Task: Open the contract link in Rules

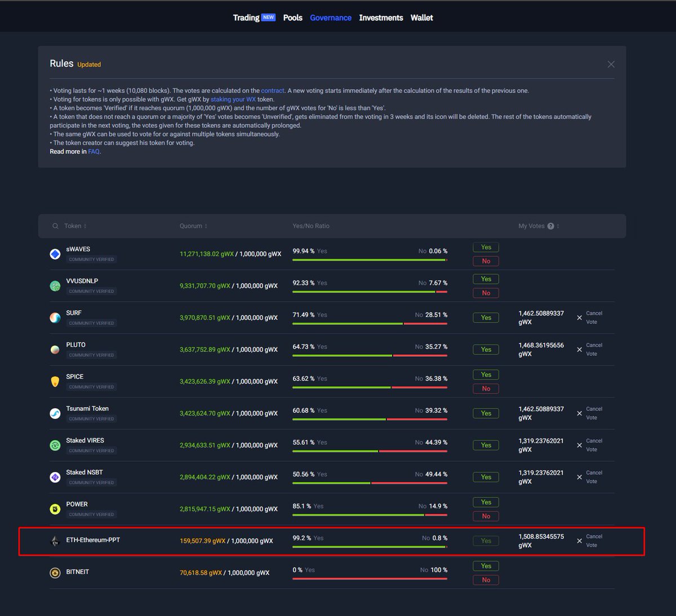Action: [273, 91]
